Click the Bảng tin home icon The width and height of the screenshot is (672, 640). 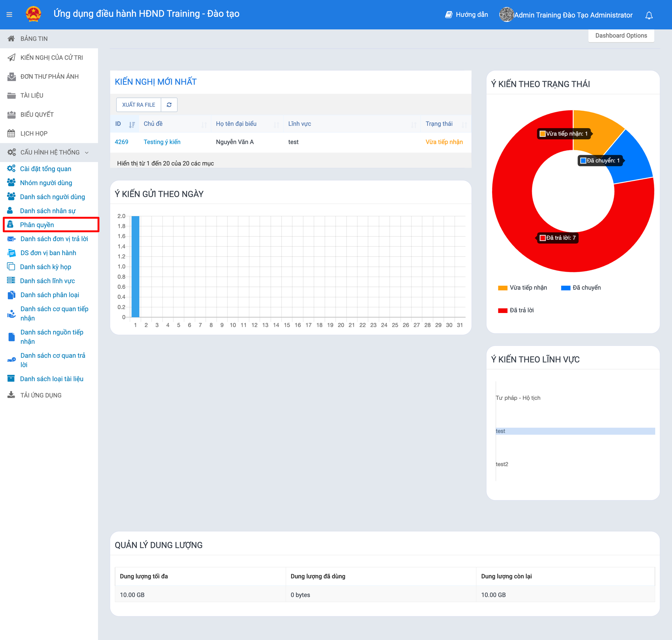(x=11, y=39)
